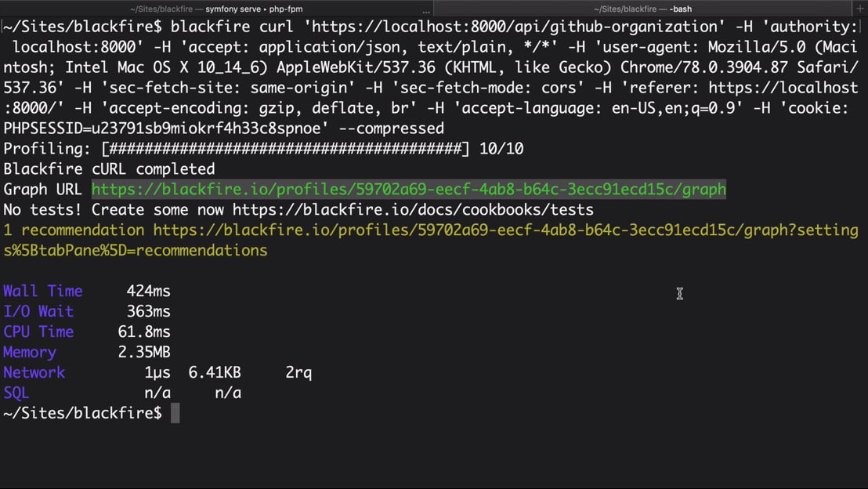Open the green Graph URL profile link
The height and width of the screenshot is (489, 868).
[408, 190]
